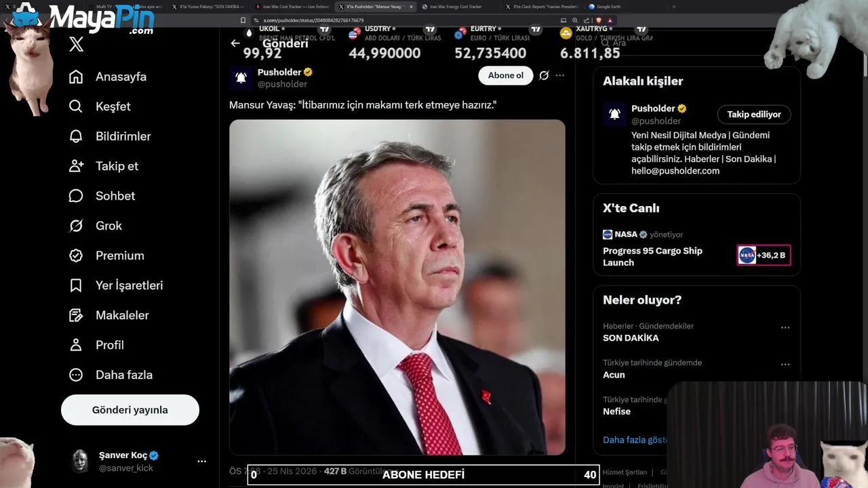Go back with the arrow beside Gönderi
This screenshot has height=488, width=868.
click(x=235, y=43)
